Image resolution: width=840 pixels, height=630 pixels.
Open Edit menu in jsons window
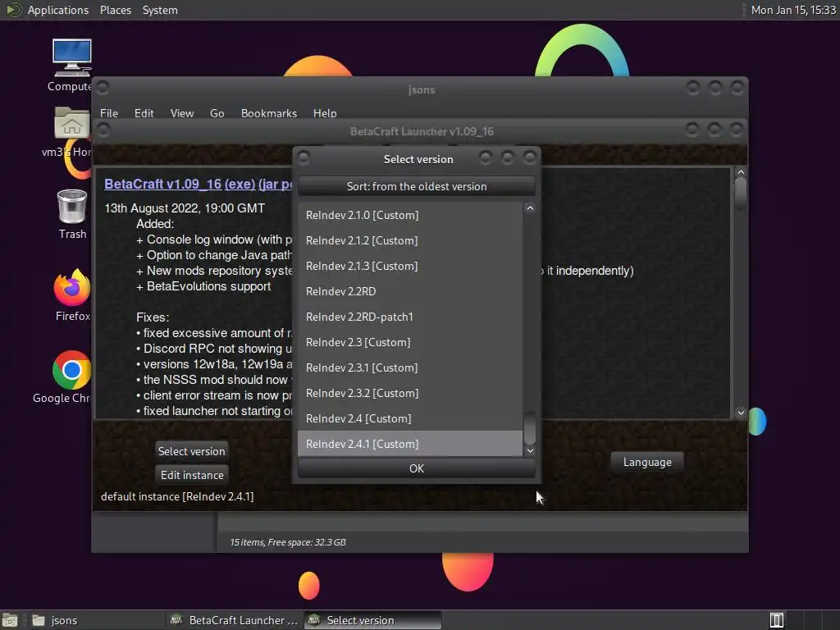tap(144, 113)
